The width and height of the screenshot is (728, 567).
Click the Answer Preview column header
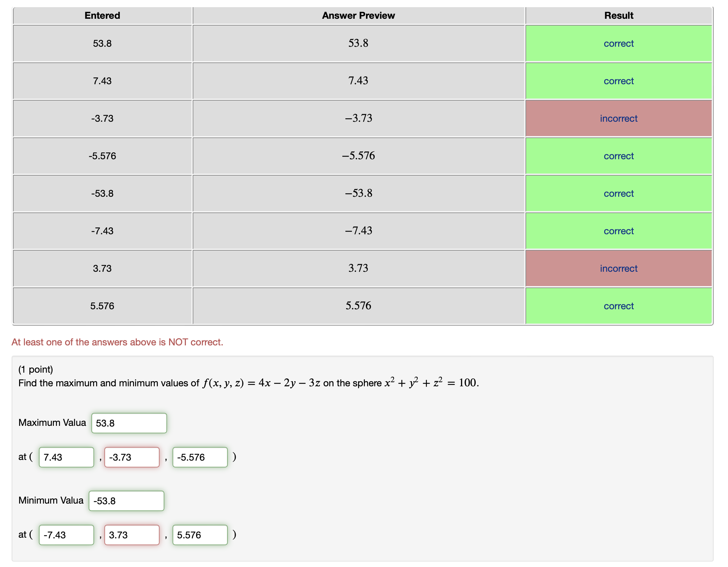(x=358, y=15)
